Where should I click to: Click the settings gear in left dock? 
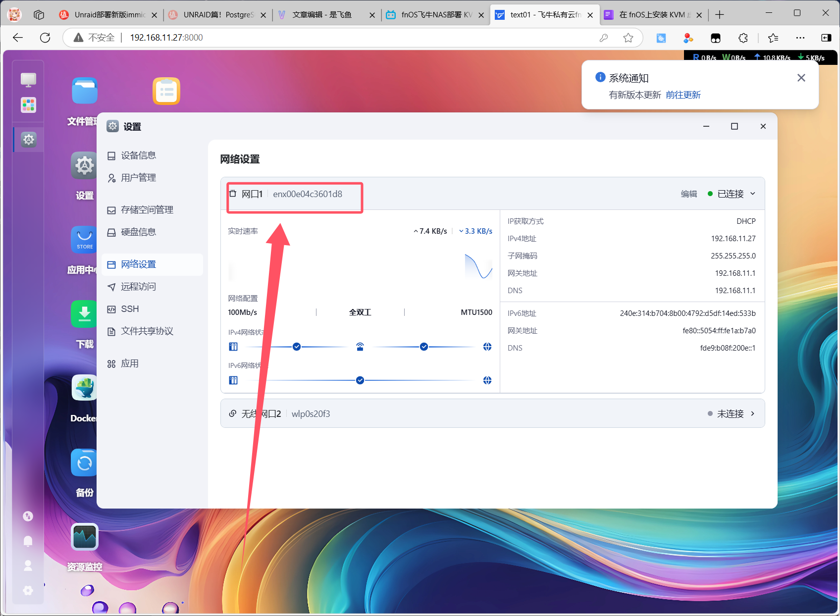[29, 140]
